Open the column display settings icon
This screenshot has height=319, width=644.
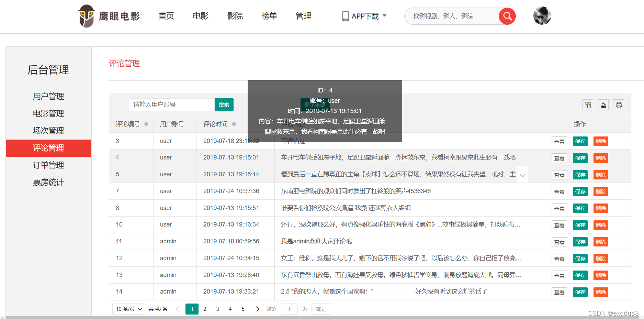pos(587,105)
